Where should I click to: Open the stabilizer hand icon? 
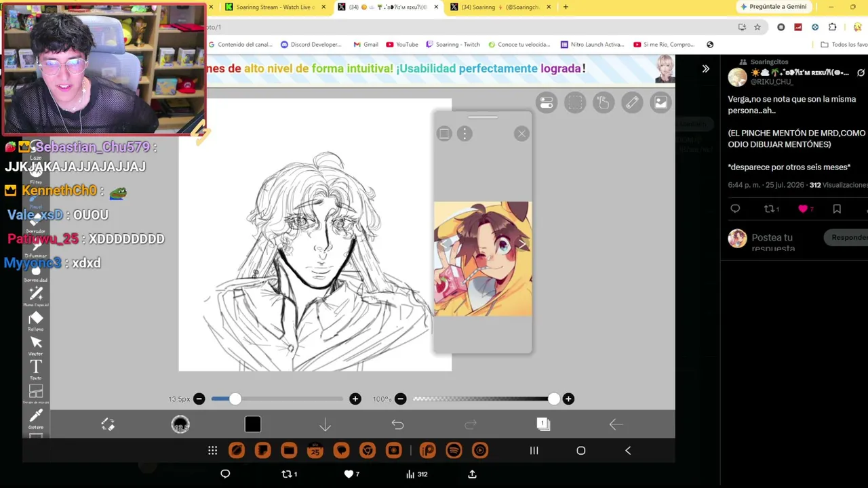(604, 102)
